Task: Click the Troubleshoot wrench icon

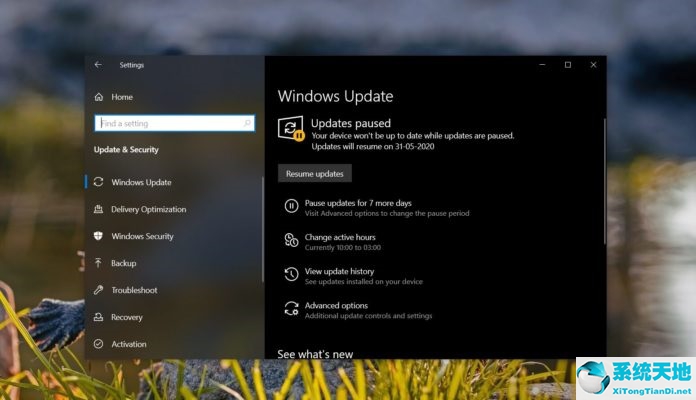Action: coord(99,290)
